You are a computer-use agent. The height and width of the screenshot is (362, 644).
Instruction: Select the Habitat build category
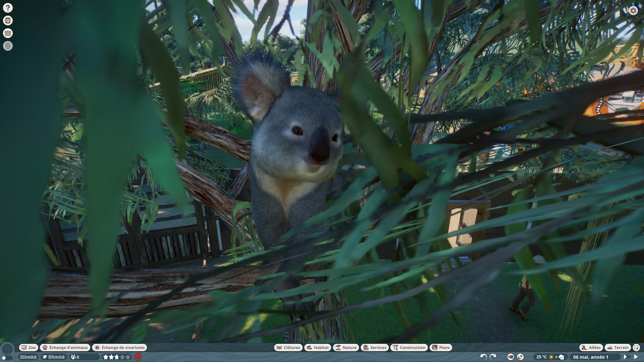[318, 347]
